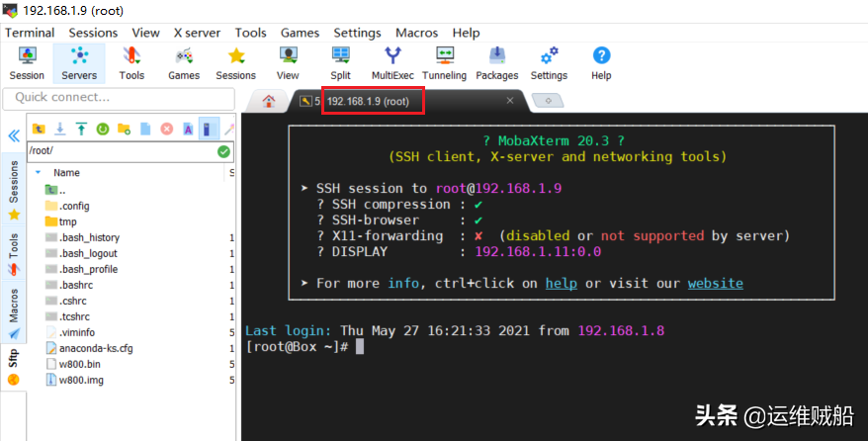Go to parent folder in SFTP toolbar
Image resolution: width=868 pixels, height=441 pixels.
[39, 129]
